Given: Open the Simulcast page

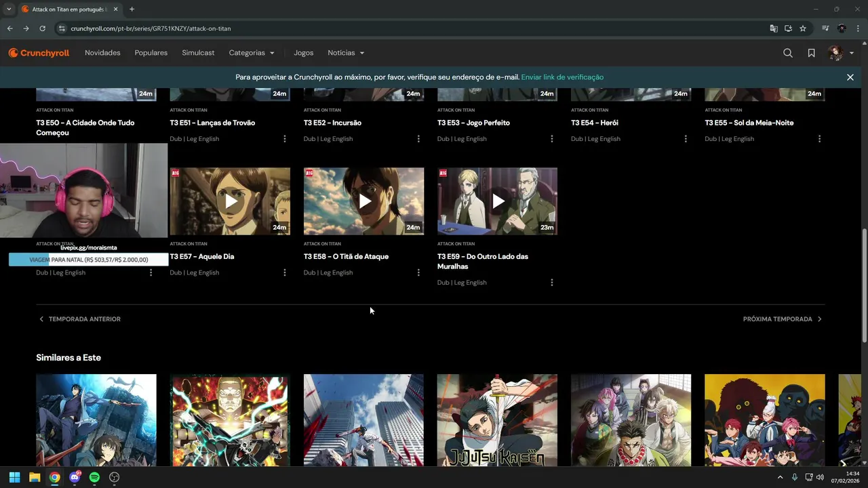Looking at the screenshot, I should coord(198,53).
